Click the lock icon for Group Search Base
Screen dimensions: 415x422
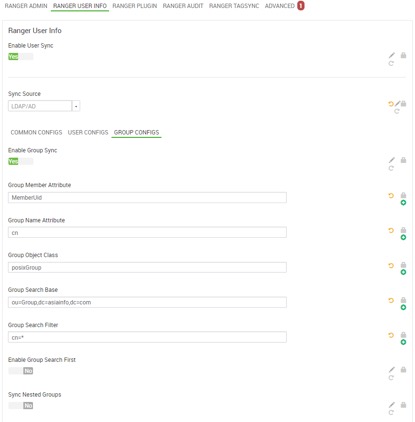pos(403,300)
